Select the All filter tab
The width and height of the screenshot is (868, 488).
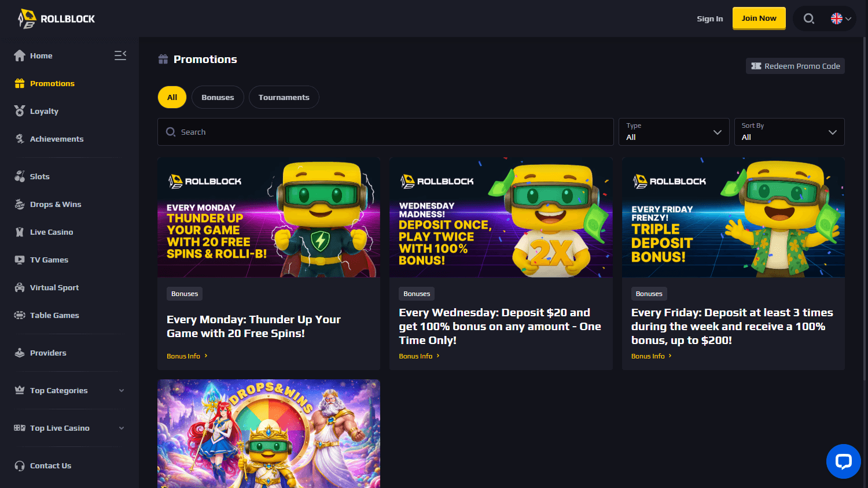[x=172, y=97]
